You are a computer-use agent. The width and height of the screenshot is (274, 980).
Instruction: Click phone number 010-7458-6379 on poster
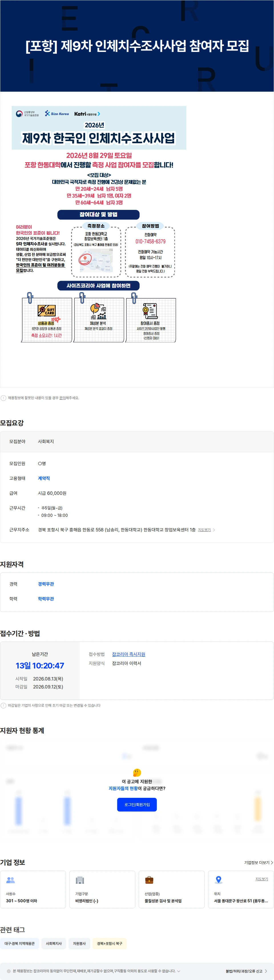click(150, 242)
